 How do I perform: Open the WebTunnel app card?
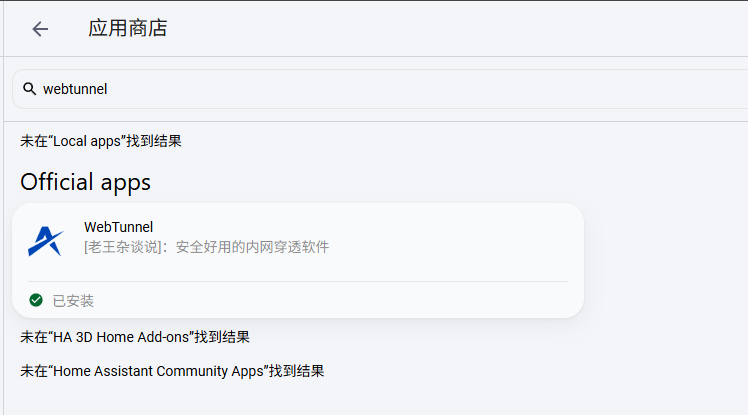point(298,260)
